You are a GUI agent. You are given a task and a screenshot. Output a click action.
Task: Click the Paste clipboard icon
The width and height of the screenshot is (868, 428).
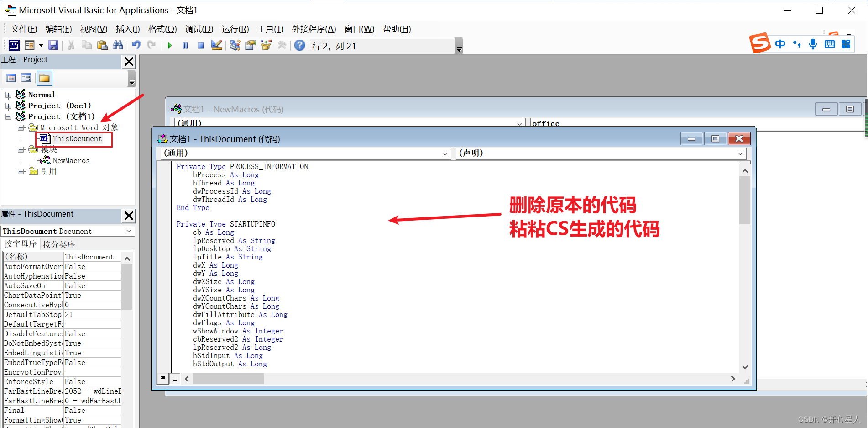(x=102, y=45)
